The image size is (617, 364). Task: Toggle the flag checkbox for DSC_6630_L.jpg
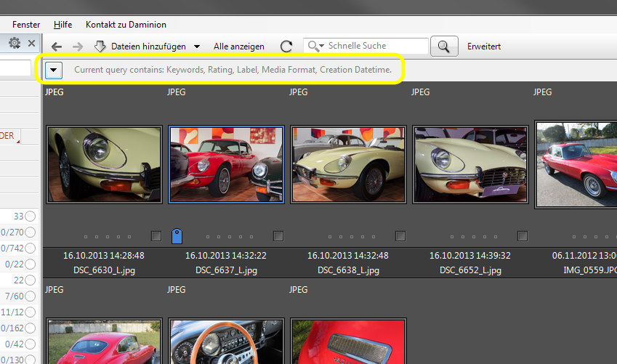click(156, 236)
